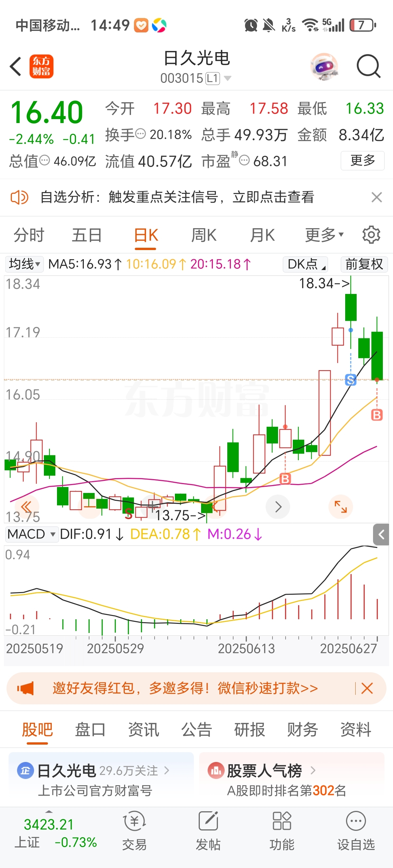
Task: Tap the 交易 yen icon
Action: 134,821
